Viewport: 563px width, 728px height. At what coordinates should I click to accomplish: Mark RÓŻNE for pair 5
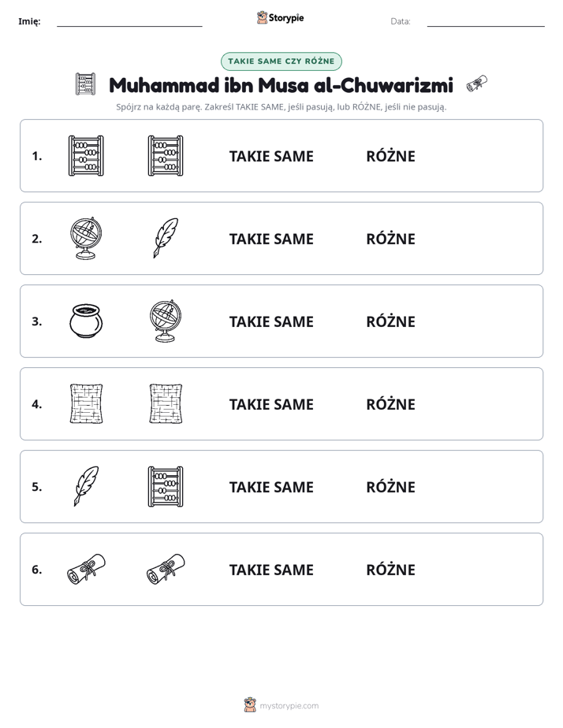pos(390,487)
